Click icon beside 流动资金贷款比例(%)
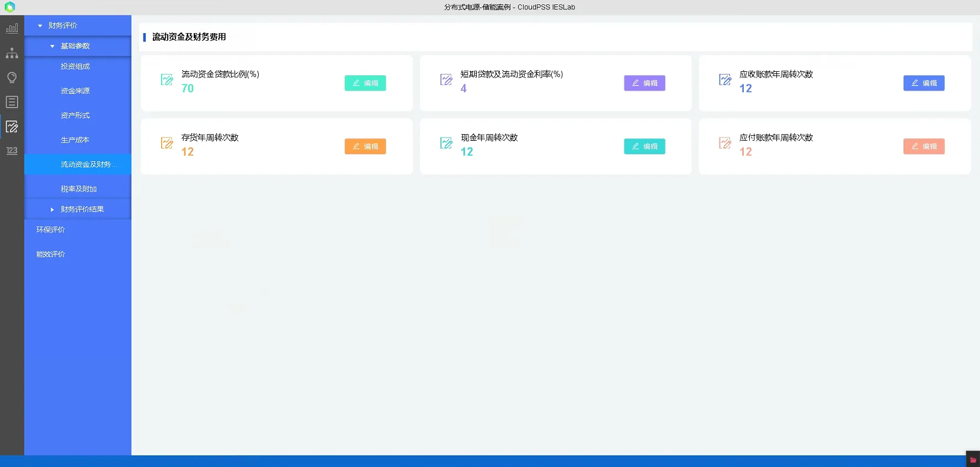 167,80
